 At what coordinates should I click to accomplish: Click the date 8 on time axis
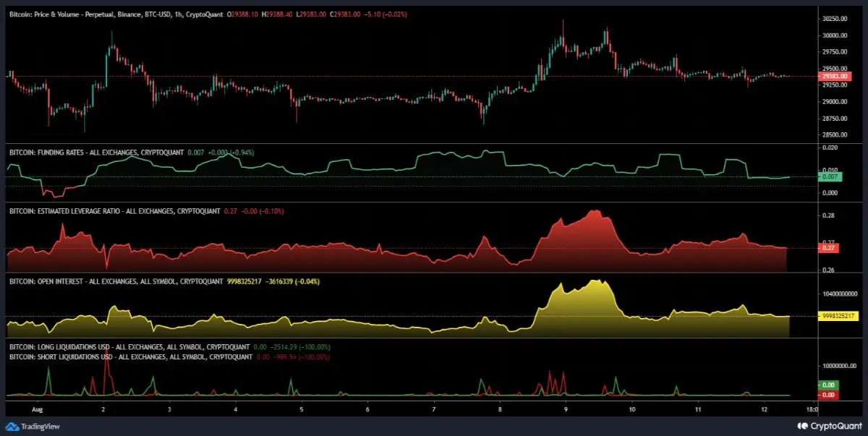pyautogui.click(x=500, y=409)
